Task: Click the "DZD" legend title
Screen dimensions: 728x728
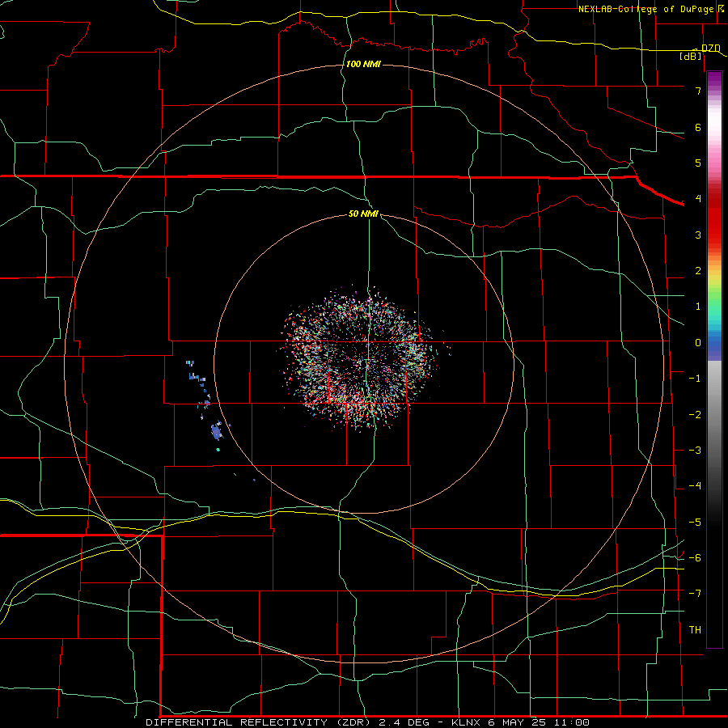Action: [x=710, y=48]
